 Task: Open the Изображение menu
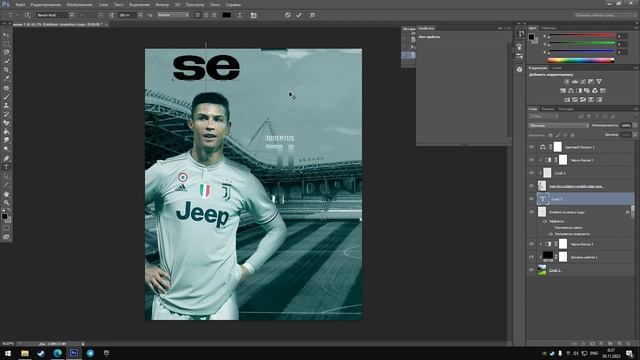(x=80, y=5)
